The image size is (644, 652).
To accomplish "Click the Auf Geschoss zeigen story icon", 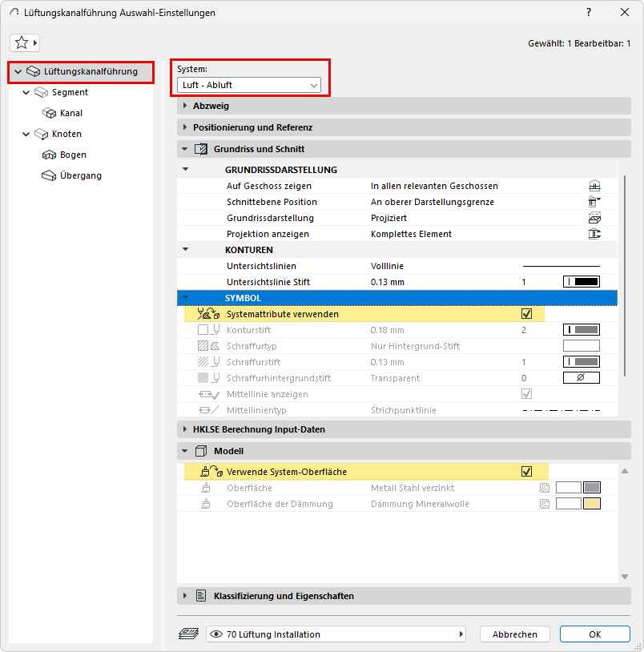I will 594,186.
